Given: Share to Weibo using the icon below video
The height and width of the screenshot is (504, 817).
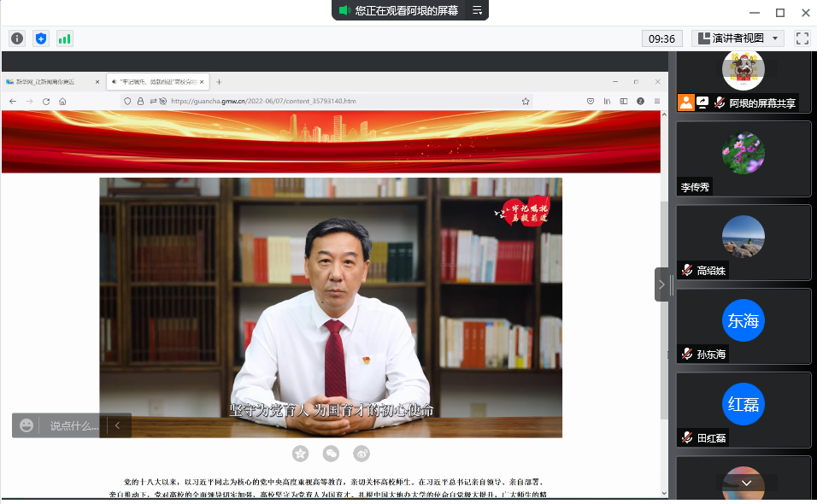Looking at the screenshot, I should point(361,454).
